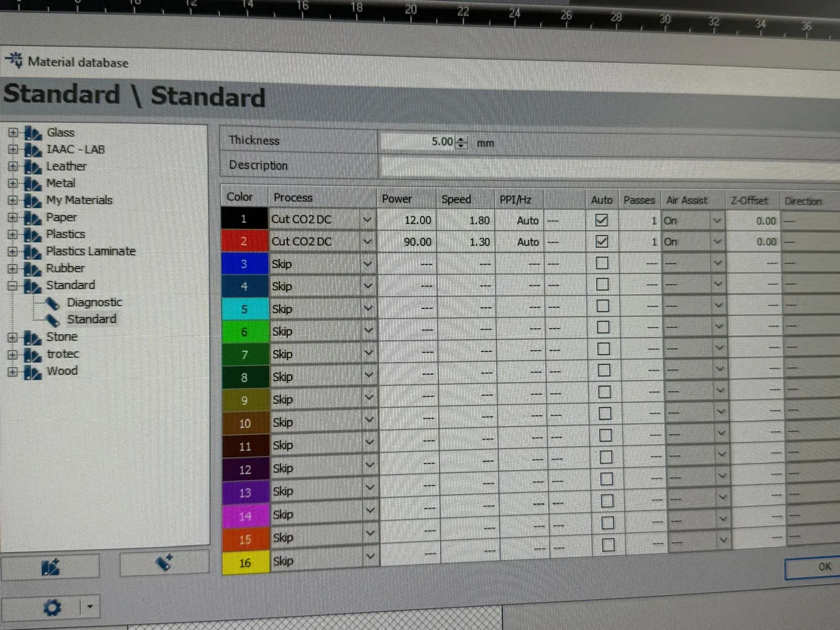The height and width of the screenshot is (630, 840).
Task: Click the add new material button
Action: tap(164, 564)
